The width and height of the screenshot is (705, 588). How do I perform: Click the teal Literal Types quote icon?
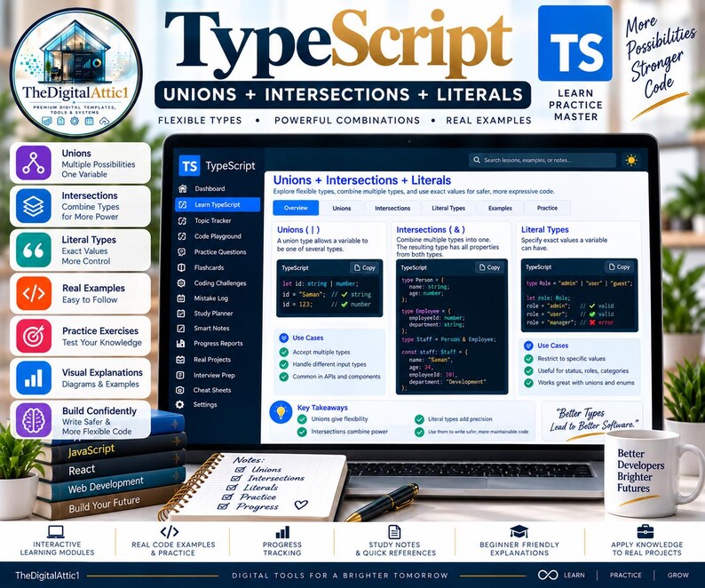(x=34, y=250)
